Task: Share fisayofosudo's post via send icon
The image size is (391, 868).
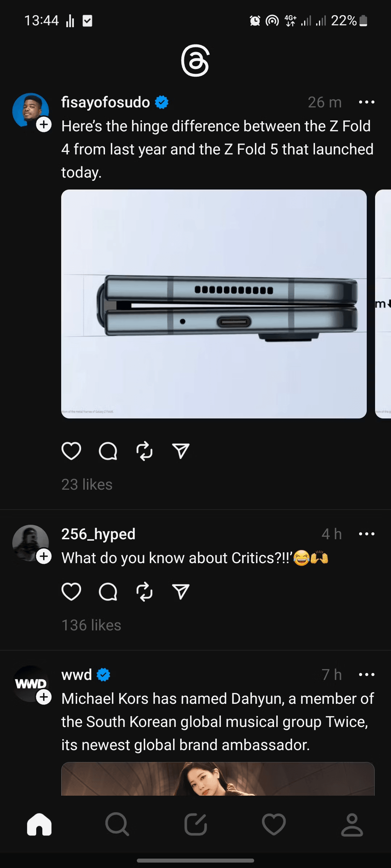Action: 181,451
